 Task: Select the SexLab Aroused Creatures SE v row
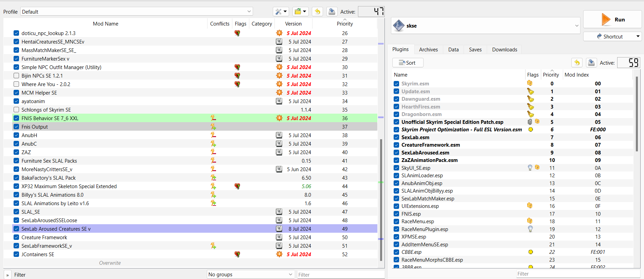coord(195,229)
